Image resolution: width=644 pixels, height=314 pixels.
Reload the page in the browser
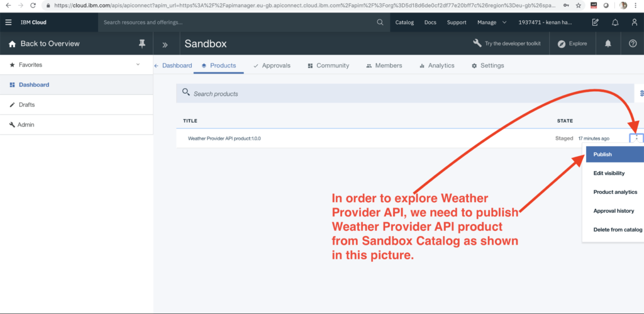pyautogui.click(x=33, y=6)
